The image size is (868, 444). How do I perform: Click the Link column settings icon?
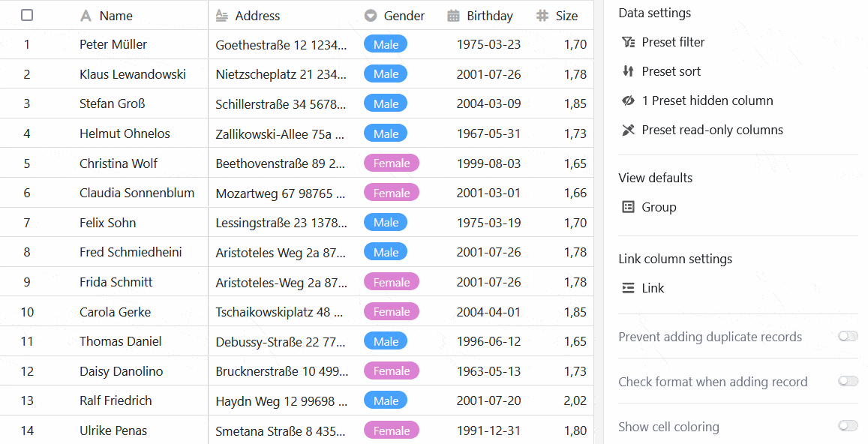[x=629, y=288]
